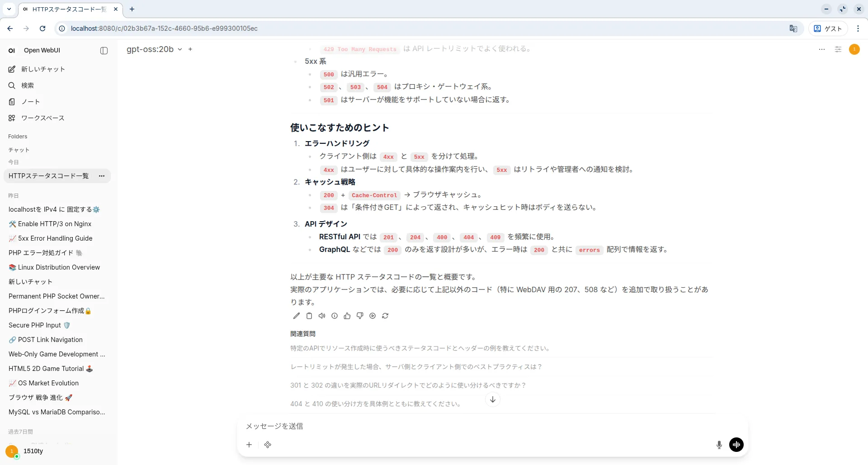Open the 'OS Market Evolution' chat
The width and height of the screenshot is (868, 465).
tap(57, 383)
